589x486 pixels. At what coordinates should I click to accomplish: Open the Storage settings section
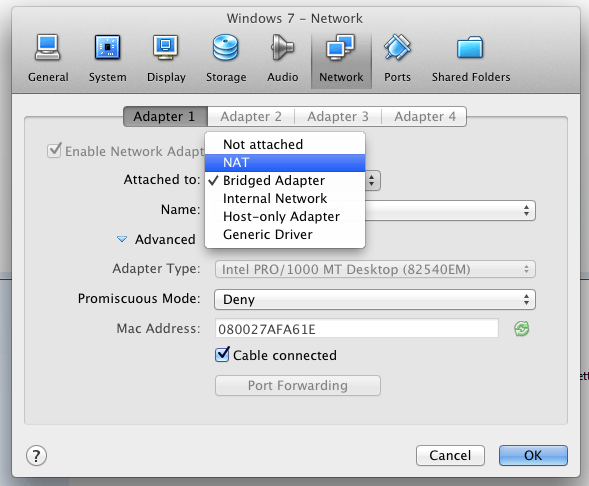point(226,59)
